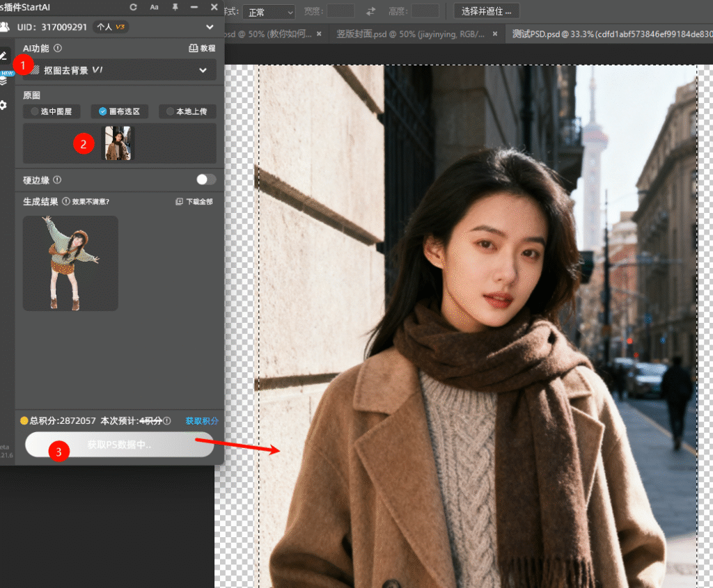Select the layers icon with NEW badge
The image size is (713, 588).
(3, 80)
